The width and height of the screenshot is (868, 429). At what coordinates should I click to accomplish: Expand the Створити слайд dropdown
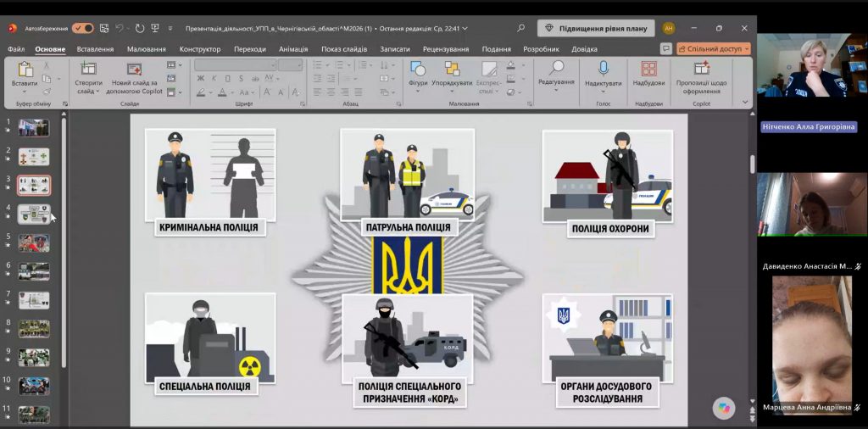97,92
